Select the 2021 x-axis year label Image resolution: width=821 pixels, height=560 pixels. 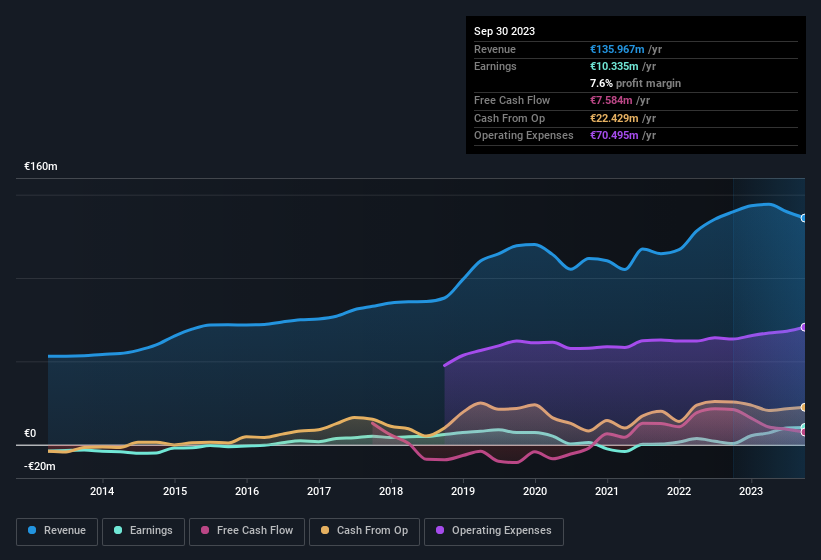pos(607,491)
